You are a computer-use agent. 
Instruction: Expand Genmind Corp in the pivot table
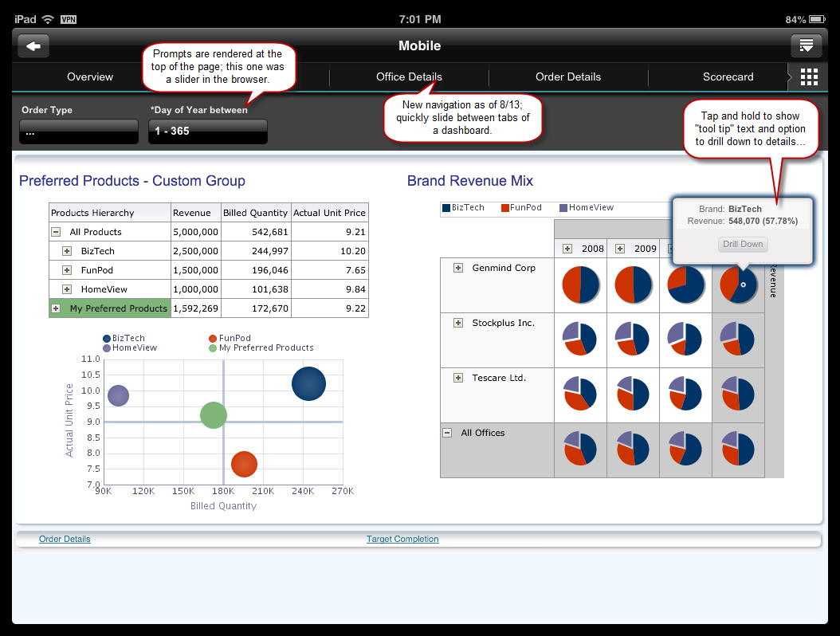[458, 268]
